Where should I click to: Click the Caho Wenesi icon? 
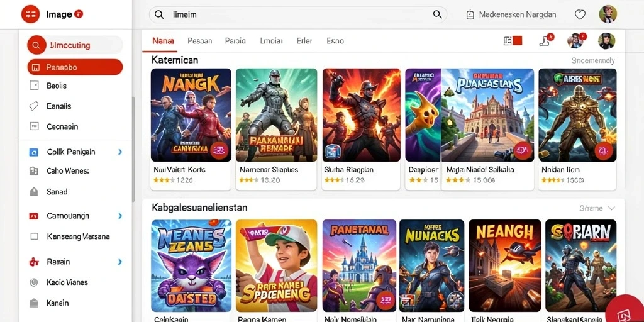(34, 171)
